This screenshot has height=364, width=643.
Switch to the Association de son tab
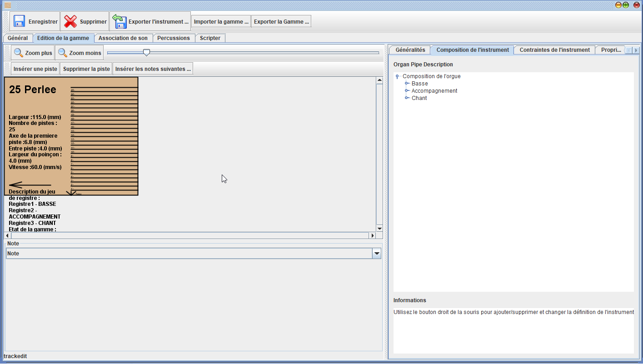[x=123, y=38]
